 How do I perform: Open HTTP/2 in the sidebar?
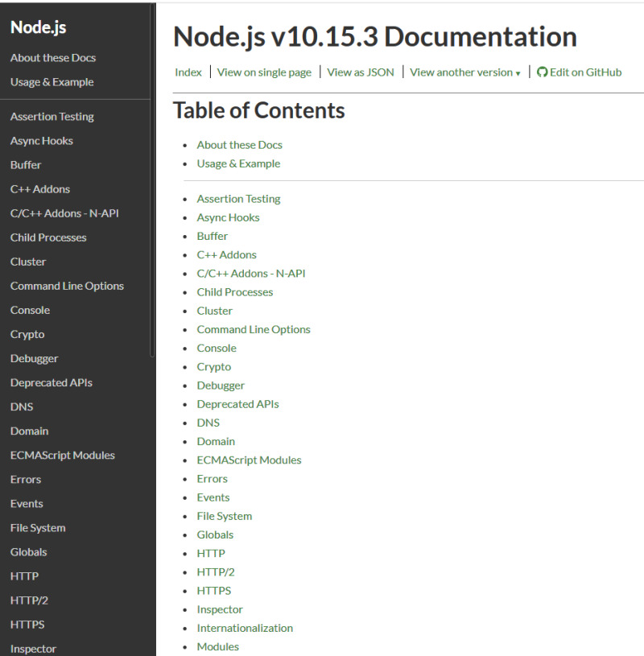tap(29, 601)
